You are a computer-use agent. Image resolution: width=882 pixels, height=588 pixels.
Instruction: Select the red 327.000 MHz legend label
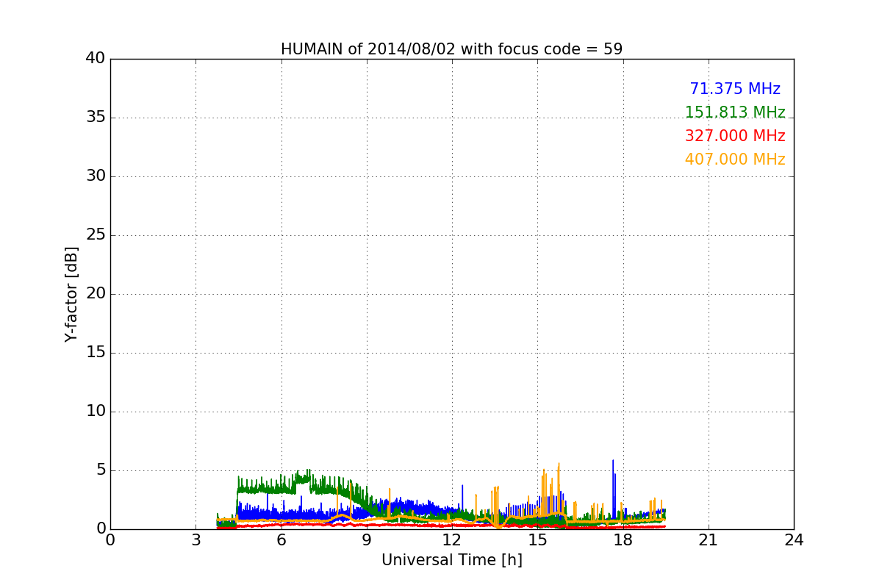(x=735, y=136)
